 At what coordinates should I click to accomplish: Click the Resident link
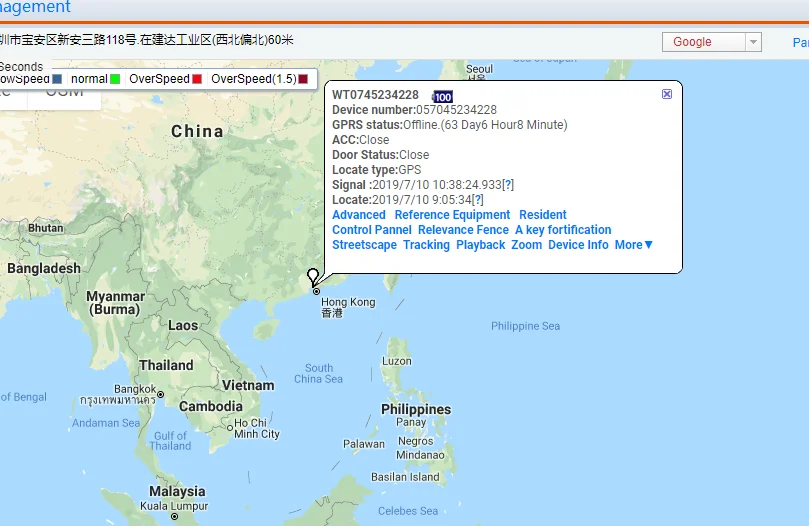pos(543,215)
